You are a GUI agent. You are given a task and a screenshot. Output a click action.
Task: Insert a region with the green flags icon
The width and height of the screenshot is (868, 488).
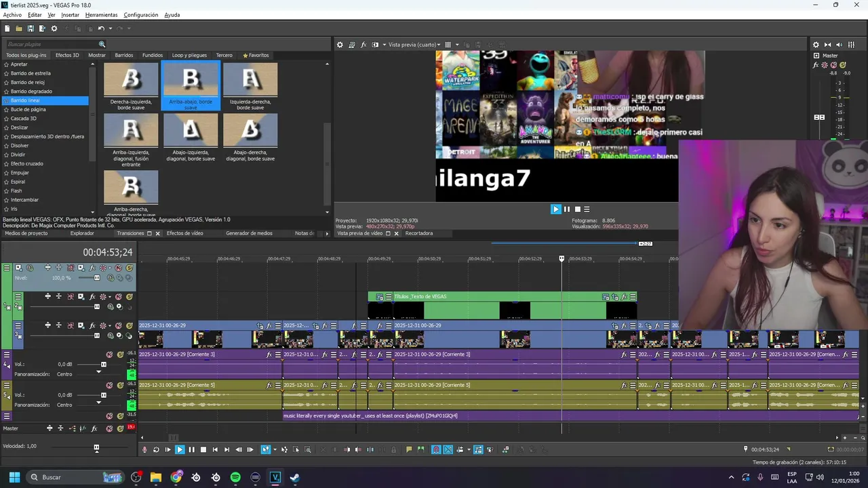[x=420, y=449]
